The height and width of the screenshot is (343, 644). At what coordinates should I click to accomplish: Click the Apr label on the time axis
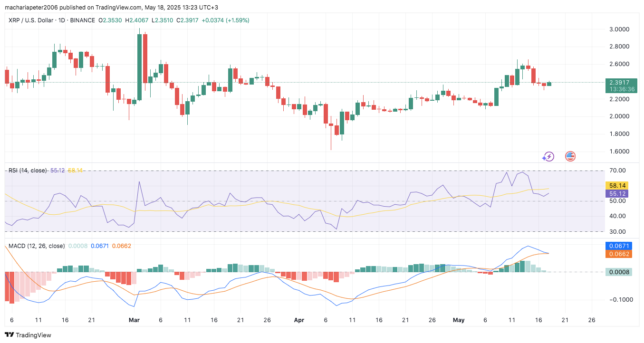[299, 320]
